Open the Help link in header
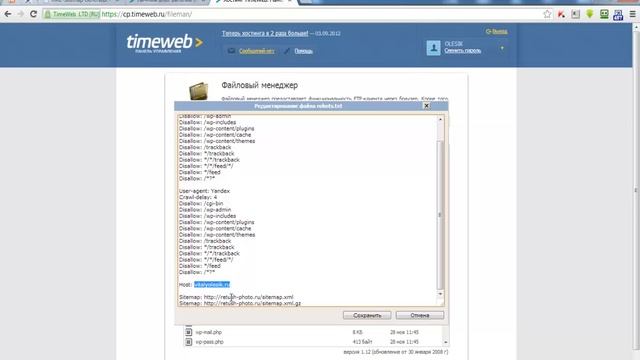The width and height of the screenshot is (640, 360). point(303,51)
